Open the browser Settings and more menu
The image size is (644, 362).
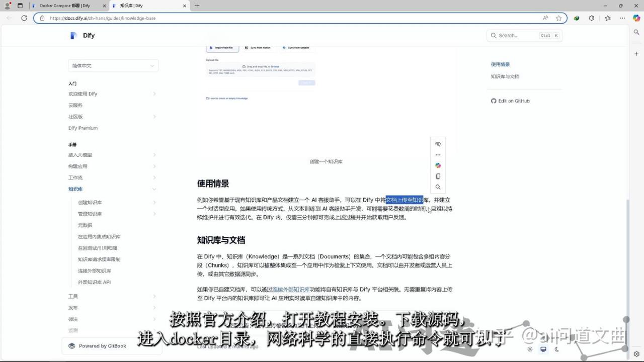[x=622, y=18]
